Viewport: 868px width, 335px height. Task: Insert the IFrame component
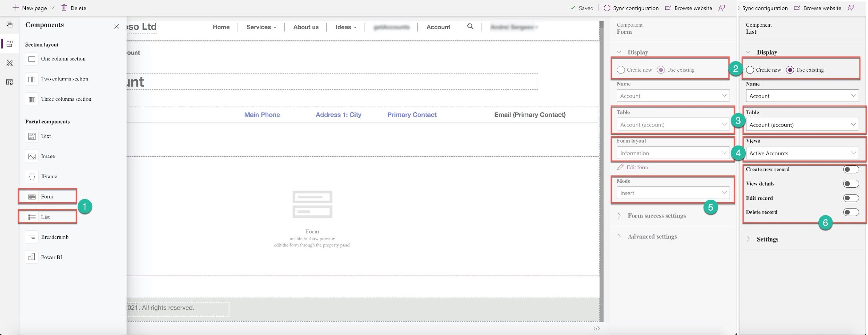41,177
